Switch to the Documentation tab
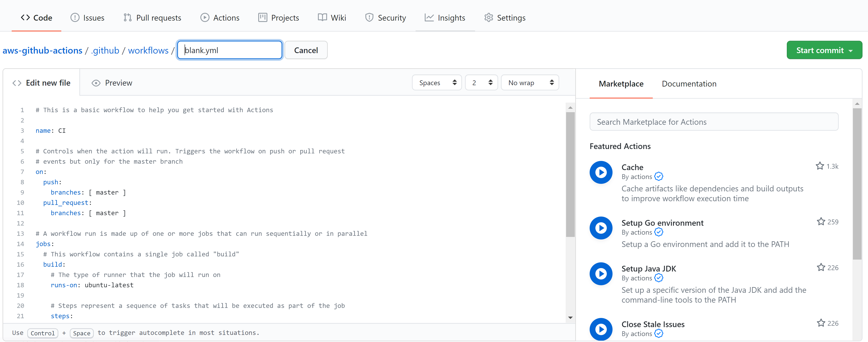The width and height of the screenshot is (868, 342). pos(689,84)
